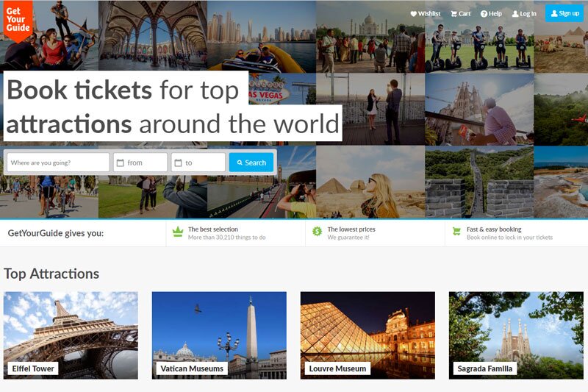This screenshot has width=588, height=392.
Task: Click the calendar icon in to field
Action: point(178,163)
